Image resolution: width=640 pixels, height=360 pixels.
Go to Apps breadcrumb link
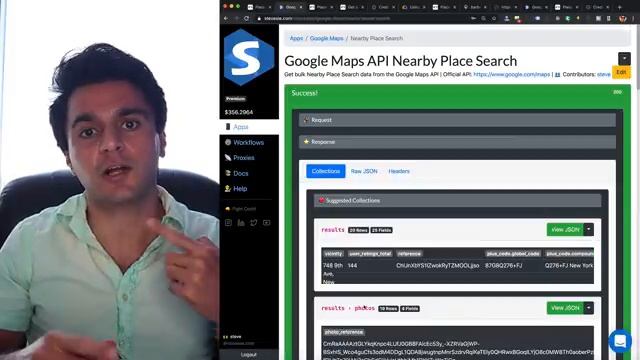click(x=296, y=38)
